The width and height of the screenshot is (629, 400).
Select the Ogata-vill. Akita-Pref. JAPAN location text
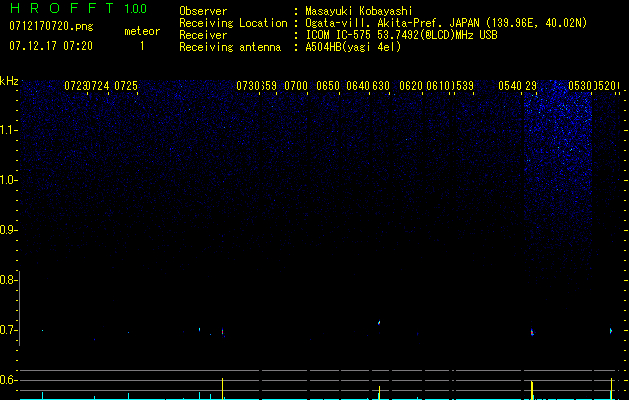pyautogui.click(x=446, y=23)
